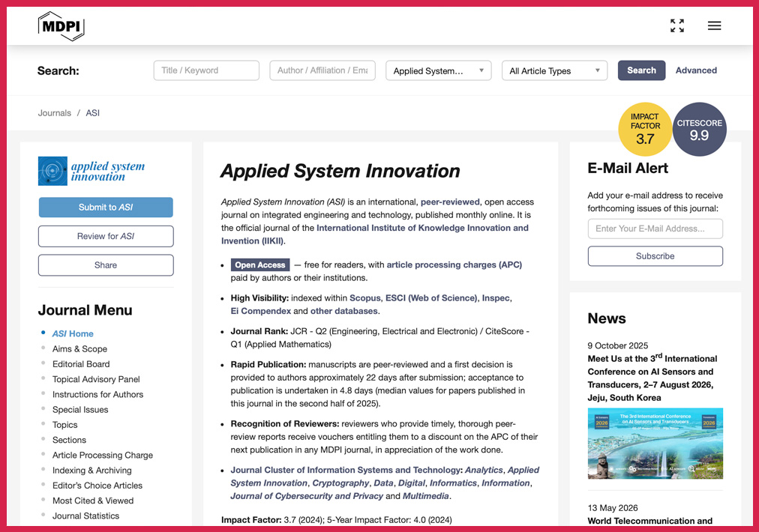Open Journal of Cybersecurity and Privacy link
The image size is (759, 532).
tap(307, 496)
